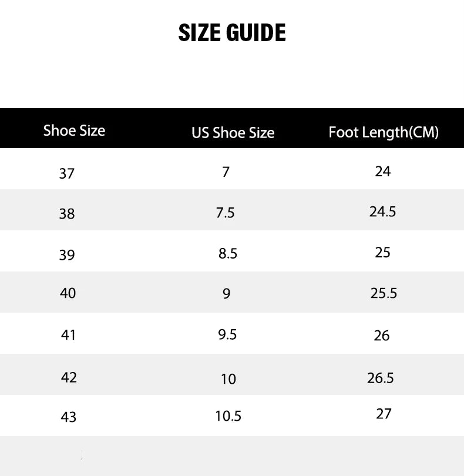Choose shoe size 42 cell
464x476 pixels.
(69, 377)
